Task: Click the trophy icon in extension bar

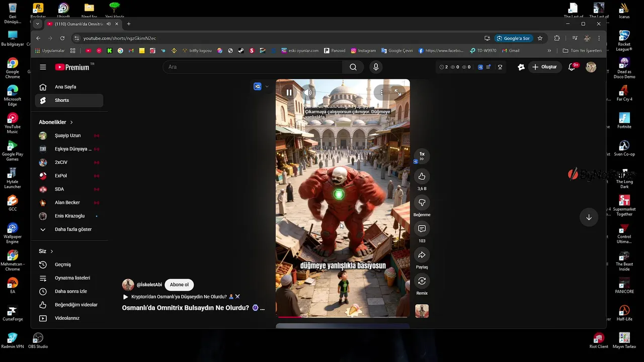Action: click(x=500, y=67)
